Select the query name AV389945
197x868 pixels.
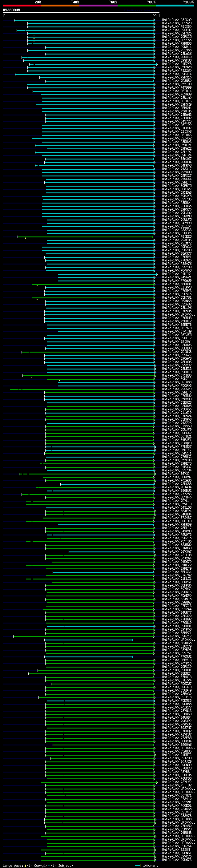click(11, 10)
